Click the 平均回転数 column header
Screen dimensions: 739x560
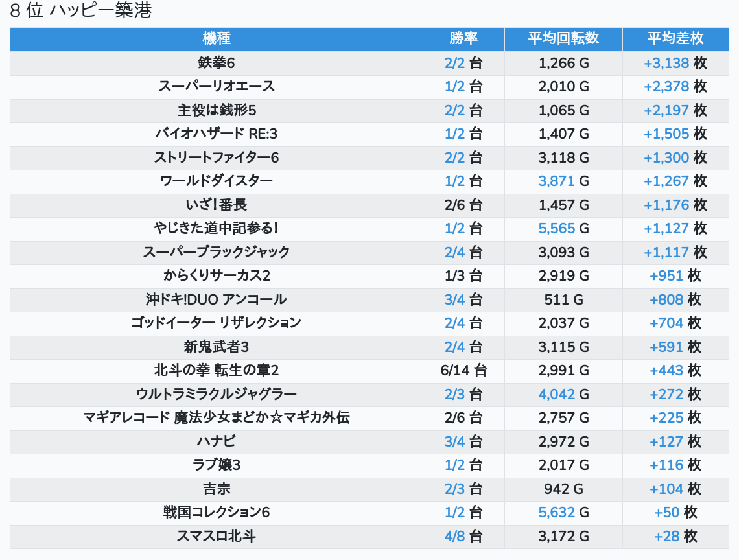click(x=563, y=39)
